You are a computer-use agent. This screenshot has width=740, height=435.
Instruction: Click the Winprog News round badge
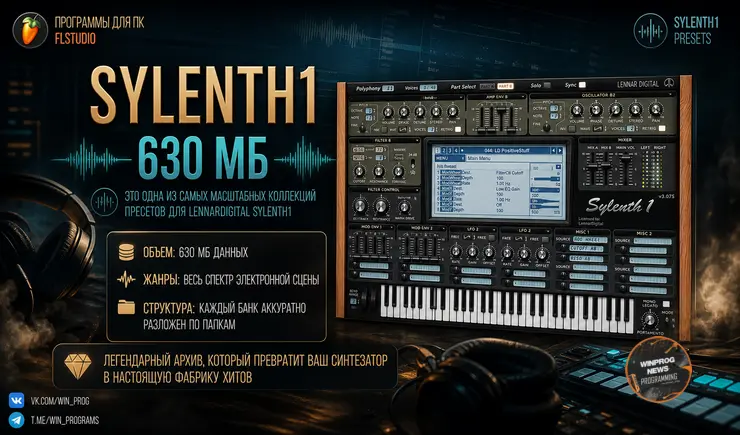click(x=658, y=369)
